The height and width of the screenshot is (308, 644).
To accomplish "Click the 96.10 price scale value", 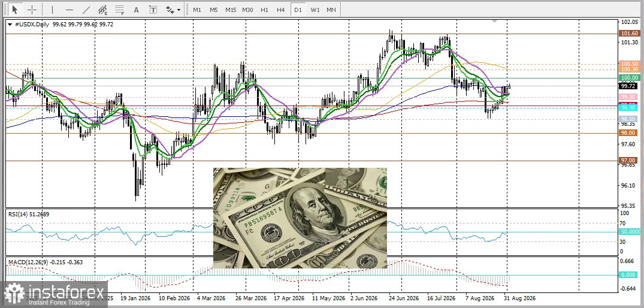I will pos(627,185).
